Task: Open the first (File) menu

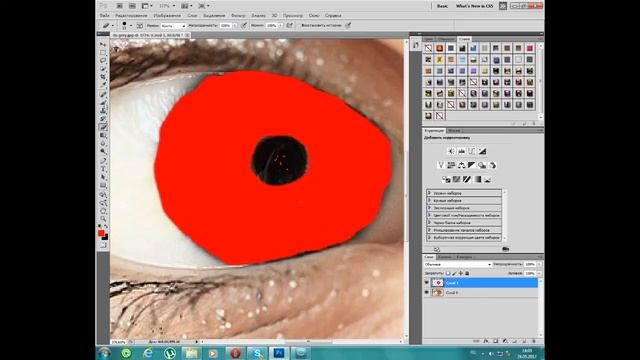Action: pos(104,16)
